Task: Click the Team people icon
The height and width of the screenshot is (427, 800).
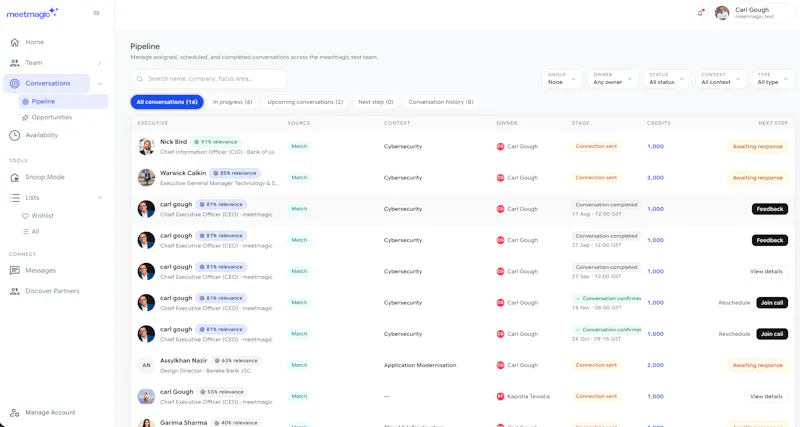Action: coord(15,63)
